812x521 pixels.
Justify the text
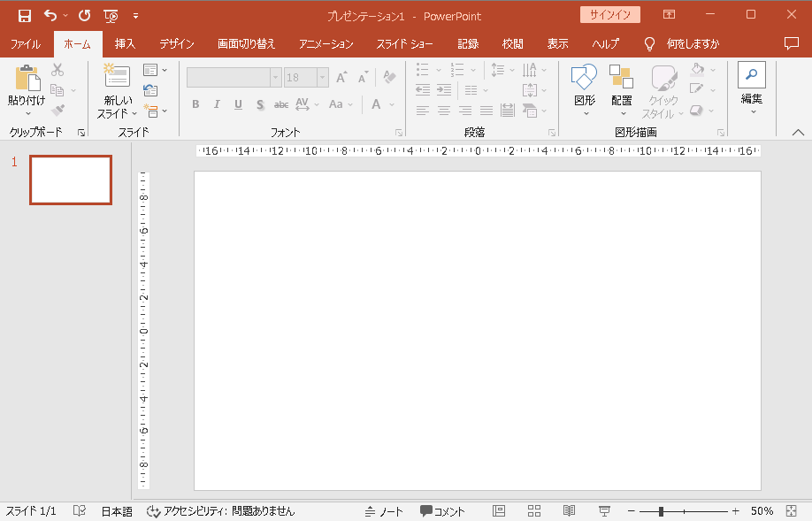tap(486, 110)
